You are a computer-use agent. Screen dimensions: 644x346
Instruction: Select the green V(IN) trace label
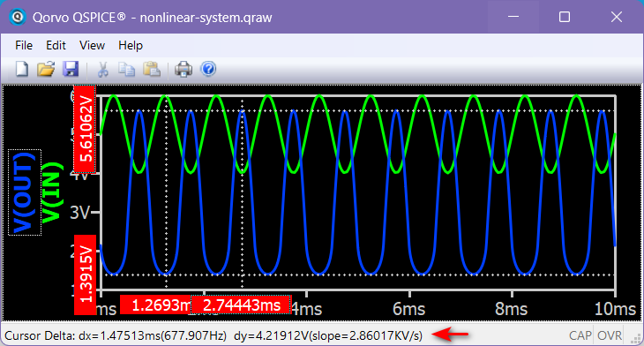53,192
